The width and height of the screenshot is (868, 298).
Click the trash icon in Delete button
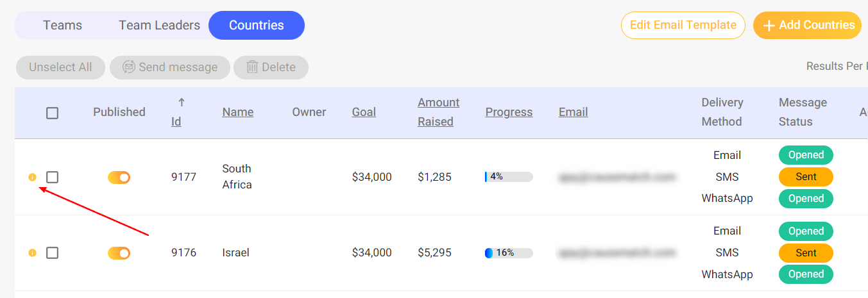tap(252, 67)
